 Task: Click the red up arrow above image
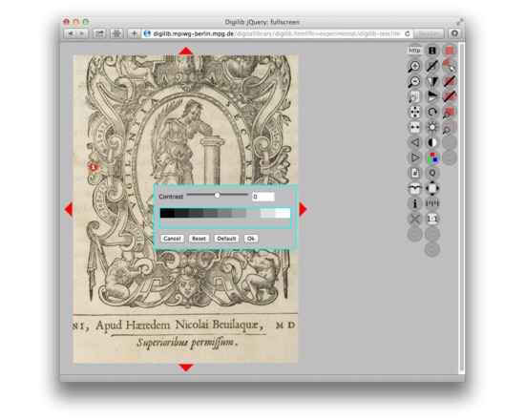click(186, 51)
